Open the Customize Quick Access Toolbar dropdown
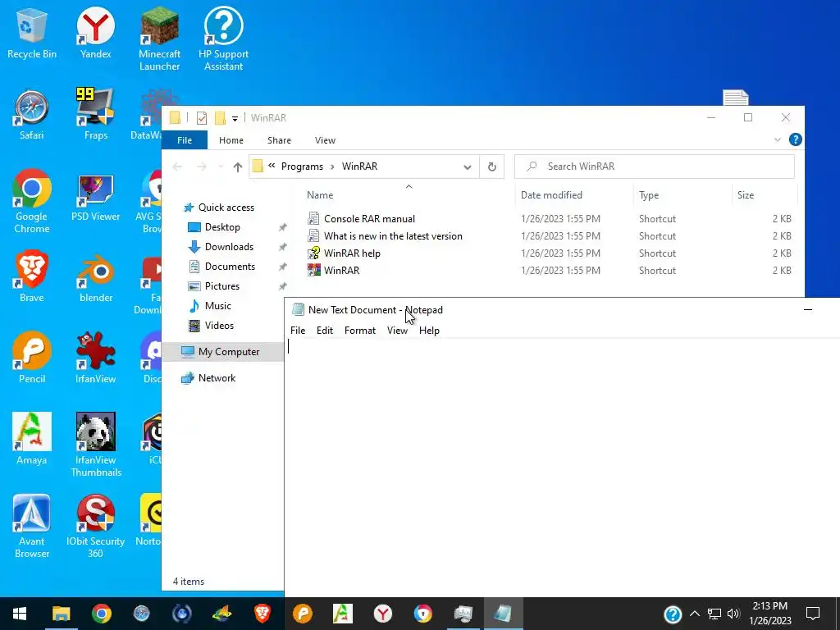 coord(235,118)
